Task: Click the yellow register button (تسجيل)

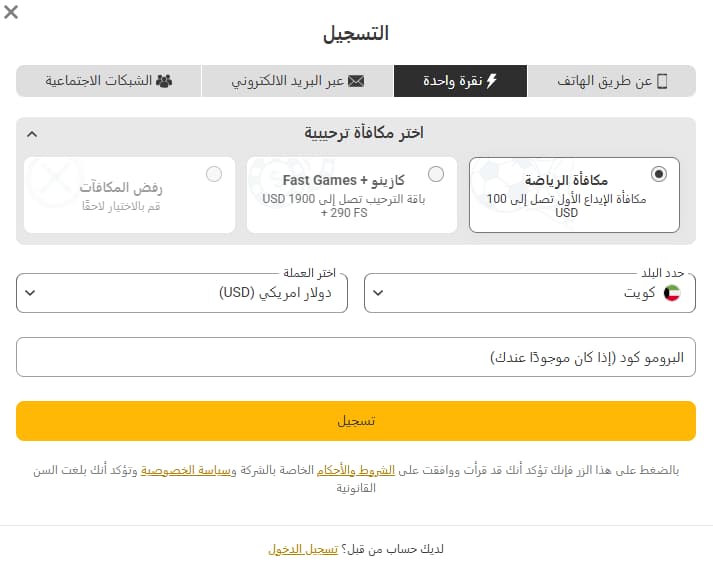Action: (356, 421)
